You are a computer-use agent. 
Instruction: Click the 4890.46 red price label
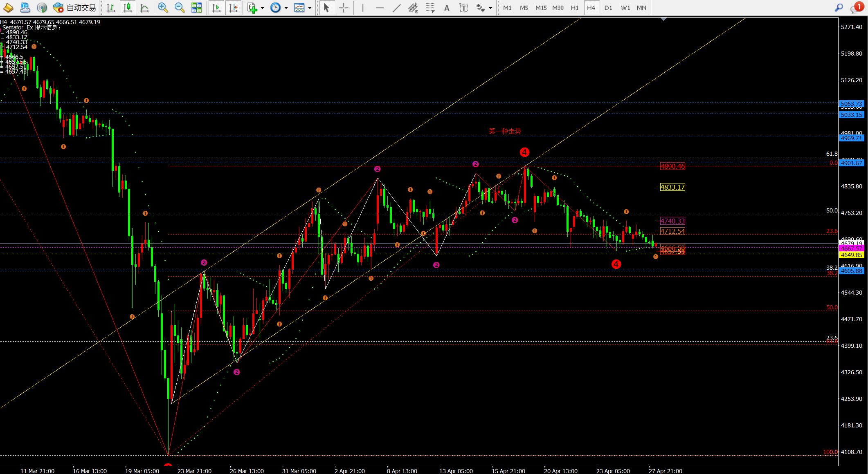tap(672, 166)
